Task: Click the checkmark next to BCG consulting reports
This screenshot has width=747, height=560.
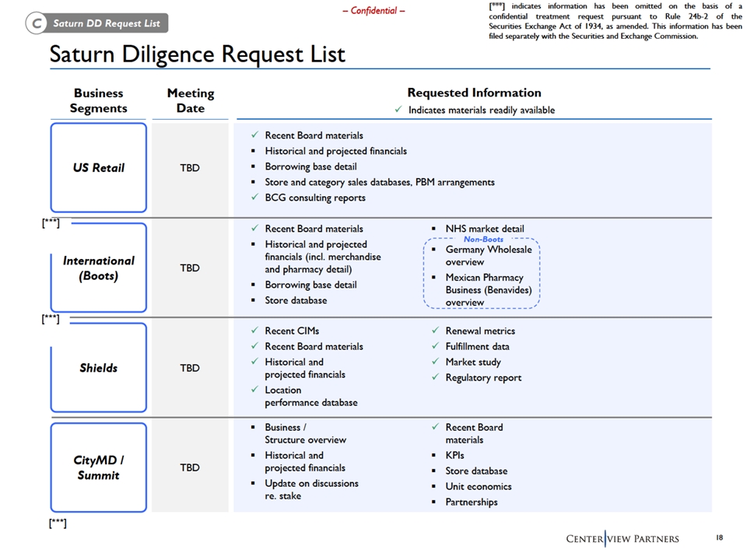Action: pyautogui.click(x=255, y=197)
